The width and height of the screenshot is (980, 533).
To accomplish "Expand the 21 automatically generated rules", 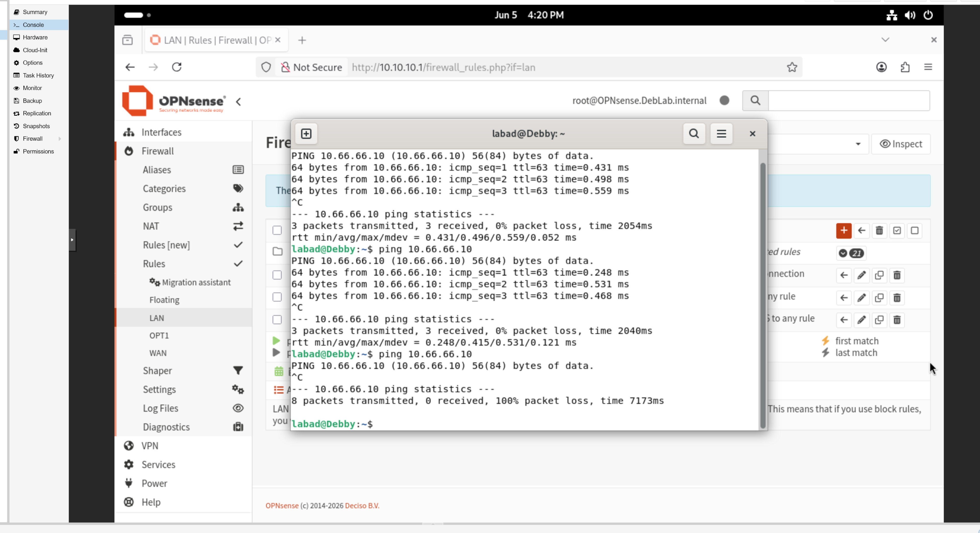I will click(851, 253).
